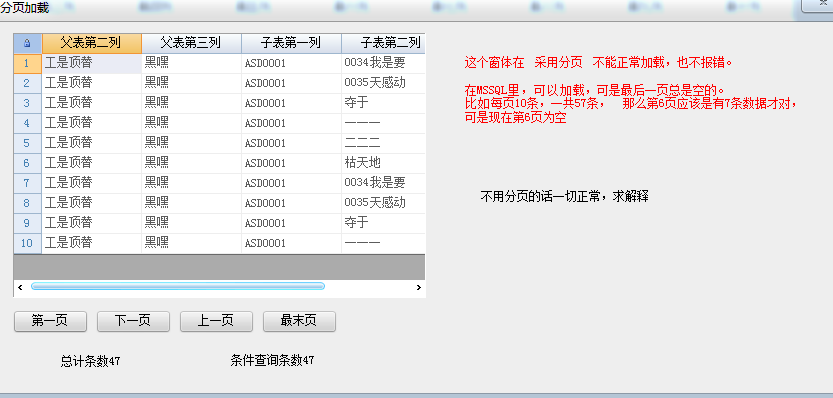
Task: Click the 子表第一列 column header
Action: click(x=292, y=43)
